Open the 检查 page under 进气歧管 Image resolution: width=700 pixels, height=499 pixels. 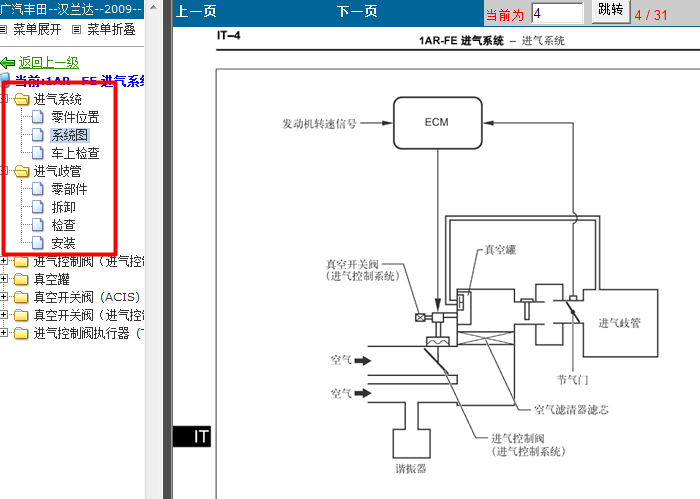(63, 225)
